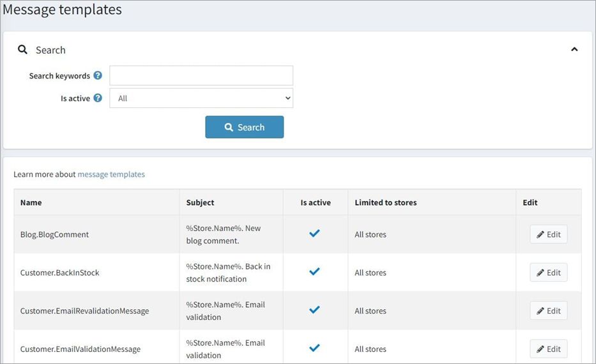Focus the Search keywords text field

click(201, 75)
